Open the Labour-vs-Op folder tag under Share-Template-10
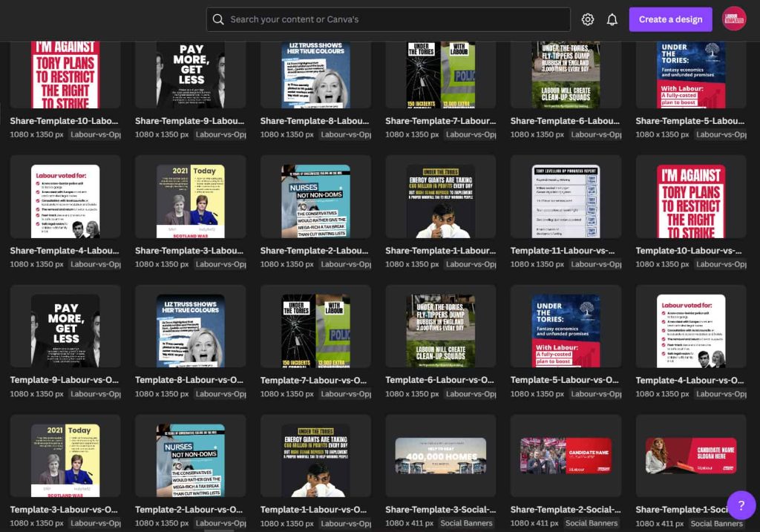This screenshot has height=532, width=760. coord(94,134)
